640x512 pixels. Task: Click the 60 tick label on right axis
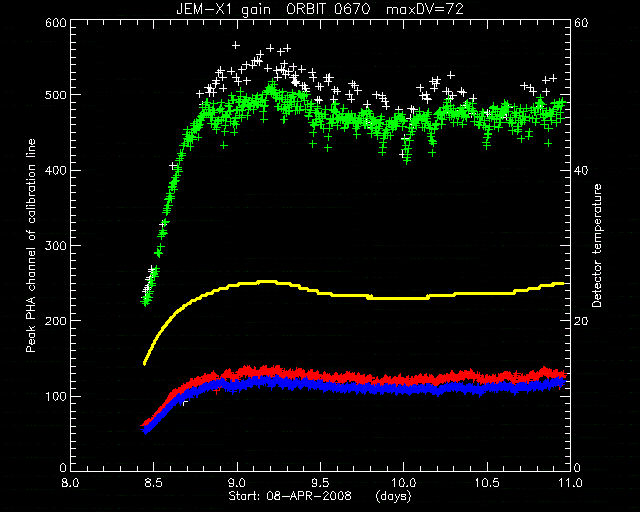click(x=581, y=23)
